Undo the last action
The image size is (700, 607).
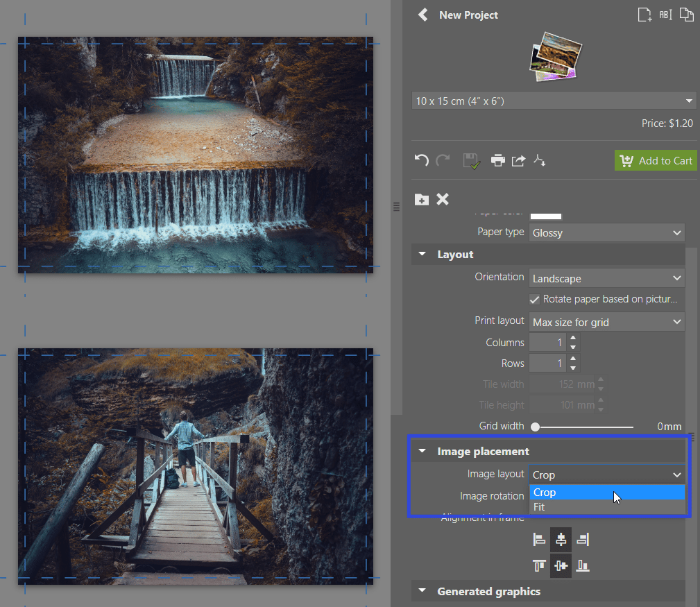[x=421, y=160]
